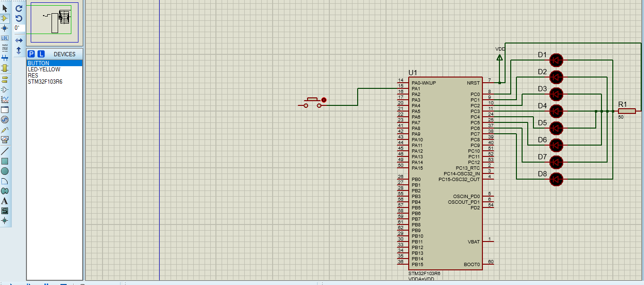Select the 2D closed path tool

coord(5,191)
